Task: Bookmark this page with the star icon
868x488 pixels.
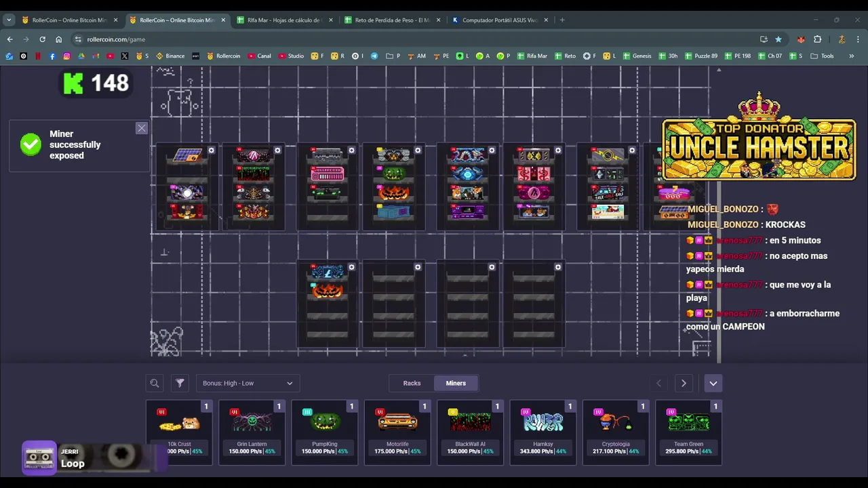Action: [778, 39]
